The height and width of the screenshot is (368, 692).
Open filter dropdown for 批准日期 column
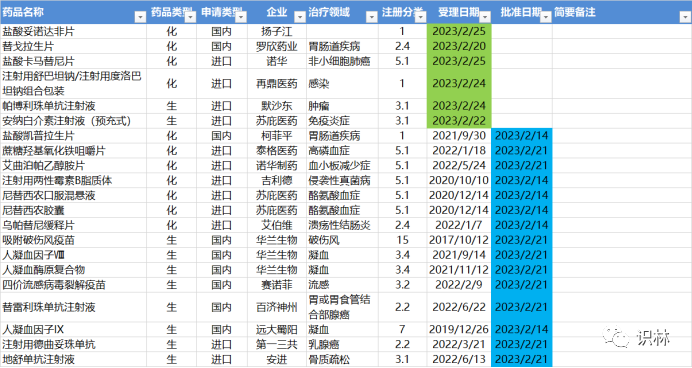546,17
